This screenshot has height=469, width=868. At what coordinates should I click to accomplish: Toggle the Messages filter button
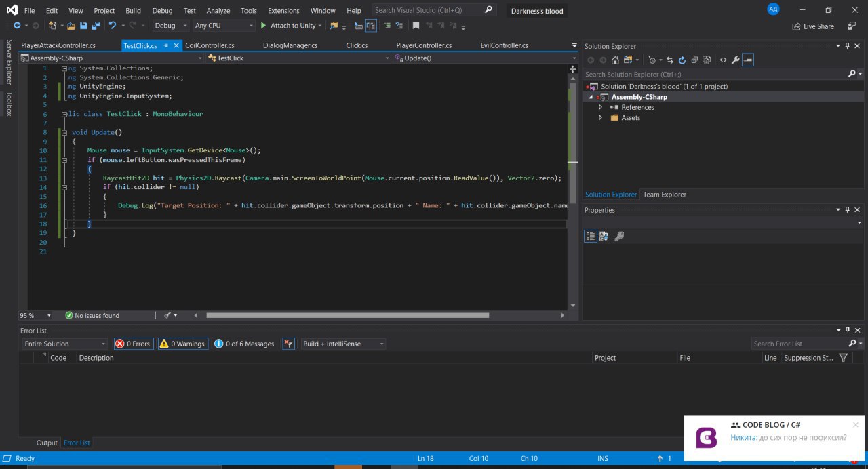pyautogui.click(x=244, y=344)
